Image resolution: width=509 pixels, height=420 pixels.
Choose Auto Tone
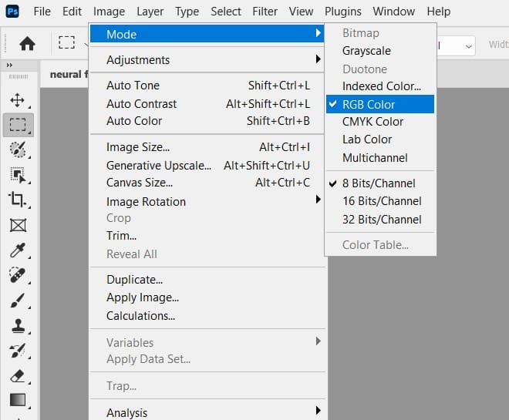coord(207,86)
